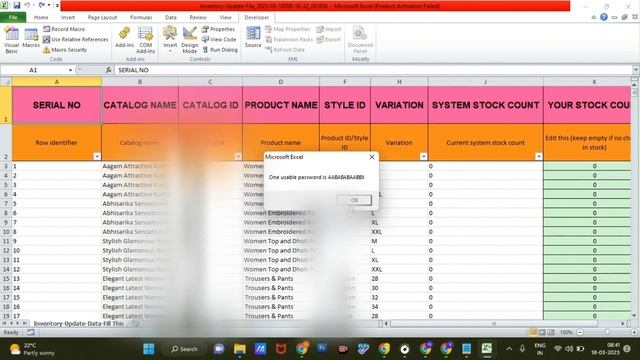This screenshot has height=360, width=640.
Task: Click the zoom in plus button
Action: pyautogui.click(x=634, y=332)
